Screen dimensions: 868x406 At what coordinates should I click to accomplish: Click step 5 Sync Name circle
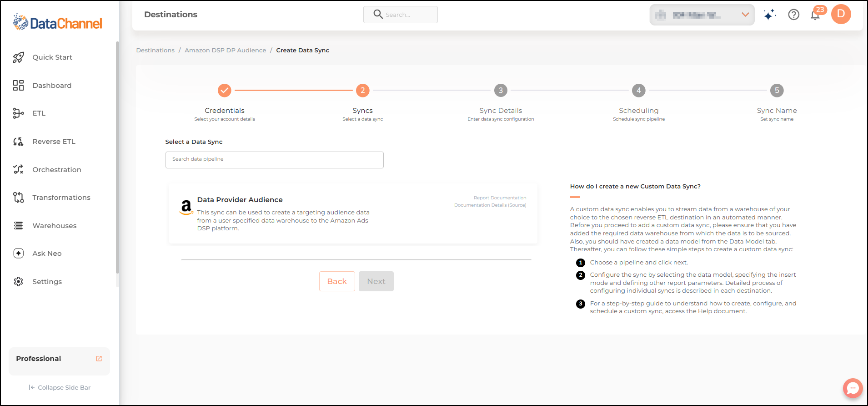[x=777, y=91]
